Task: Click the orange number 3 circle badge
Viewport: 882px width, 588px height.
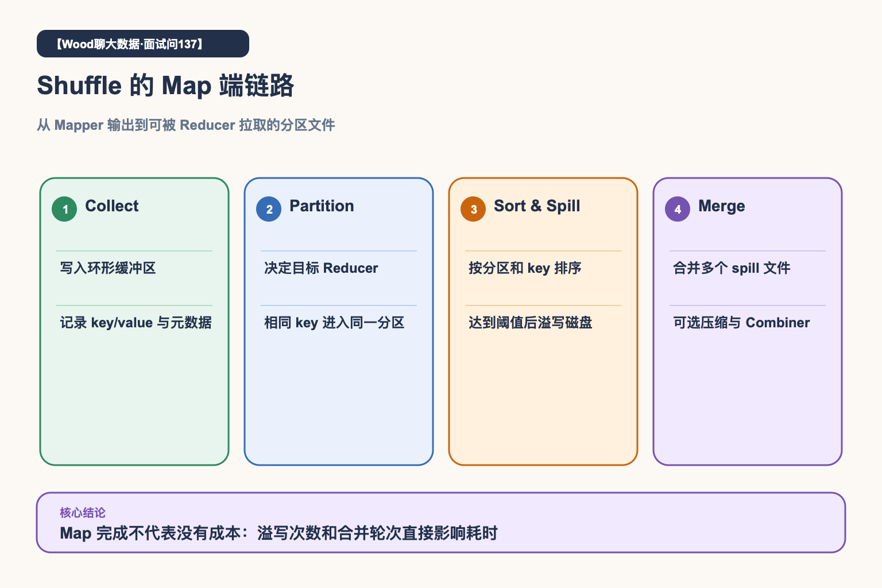Action: (x=473, y=209)
